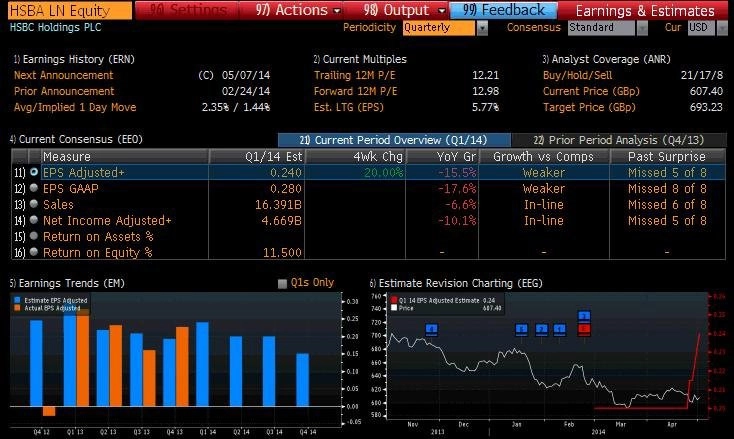Open the 97) Actions dropdown menu
Image resolution: width=734 pixels, height=439 pixels.
pyautogui.click(x=297, y=10)
